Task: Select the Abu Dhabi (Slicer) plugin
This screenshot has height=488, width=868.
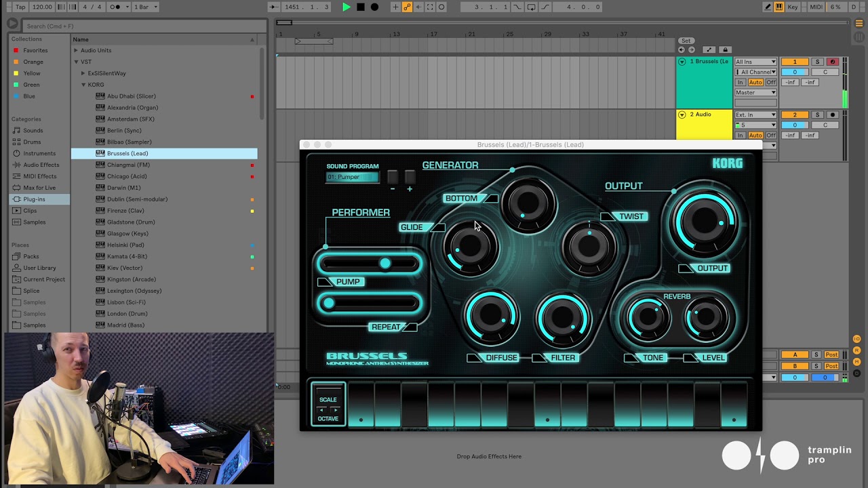Action: point(164,96)
